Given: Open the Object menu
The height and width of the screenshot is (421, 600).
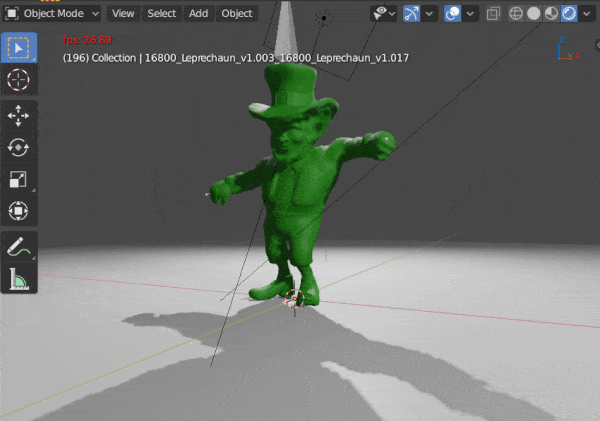Looking at the screenshot, I should click(x=236, y=14).
